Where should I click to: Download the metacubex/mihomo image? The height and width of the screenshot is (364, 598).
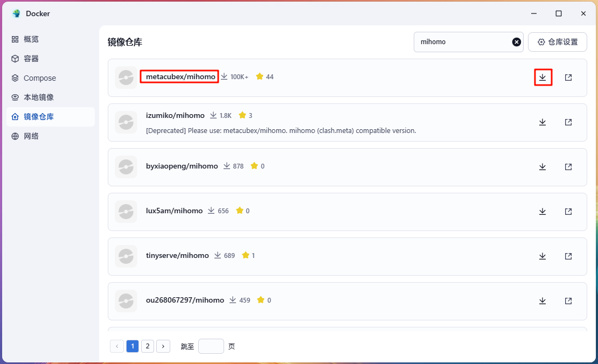point(543,77)
